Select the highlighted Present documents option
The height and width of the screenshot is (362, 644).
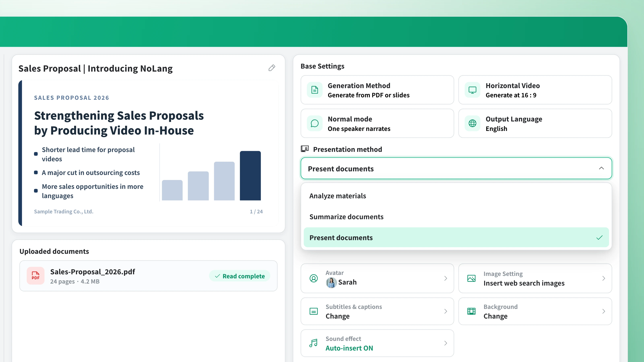(456, 238)
